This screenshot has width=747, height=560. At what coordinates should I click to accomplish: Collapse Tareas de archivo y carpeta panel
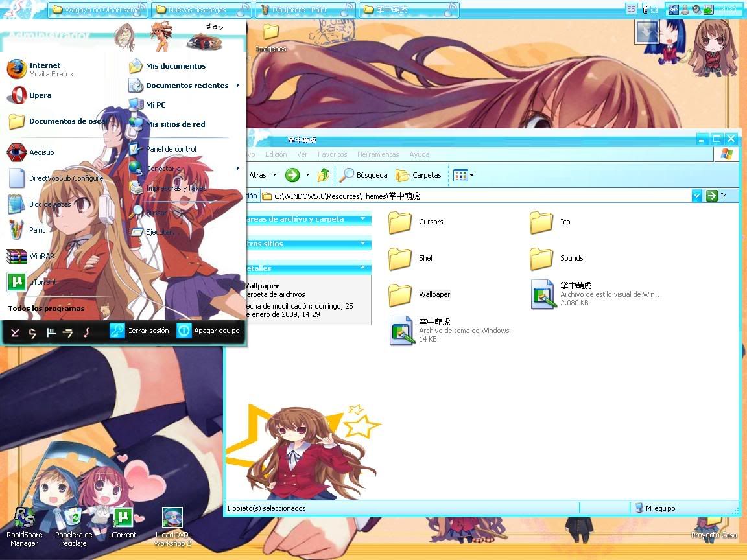pos(363,218)
